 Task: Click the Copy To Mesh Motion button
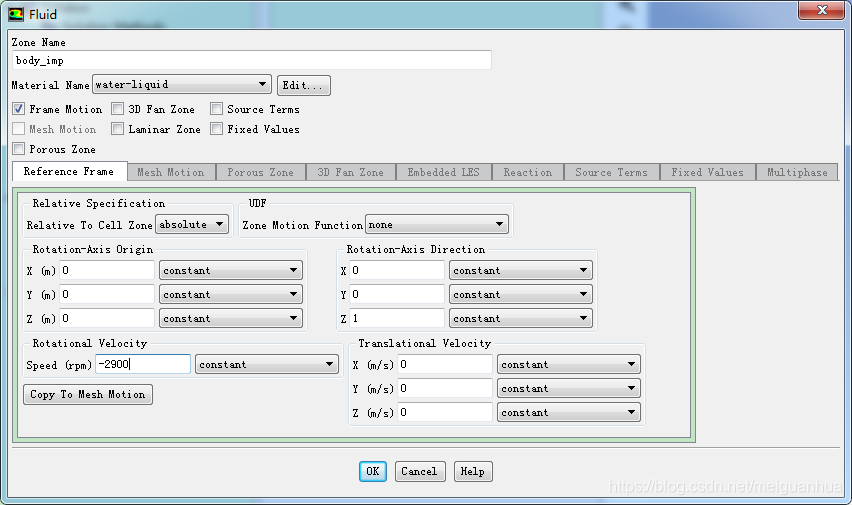[x=87, y=394]
